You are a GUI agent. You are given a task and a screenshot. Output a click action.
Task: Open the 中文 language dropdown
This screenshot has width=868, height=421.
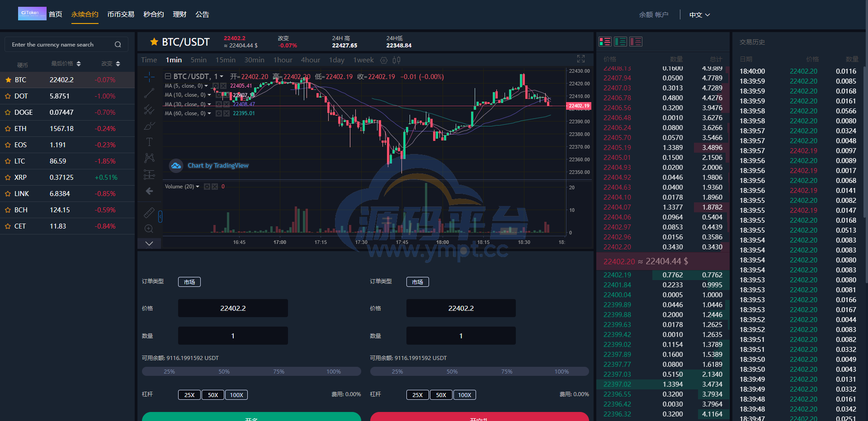pos(700,15)
